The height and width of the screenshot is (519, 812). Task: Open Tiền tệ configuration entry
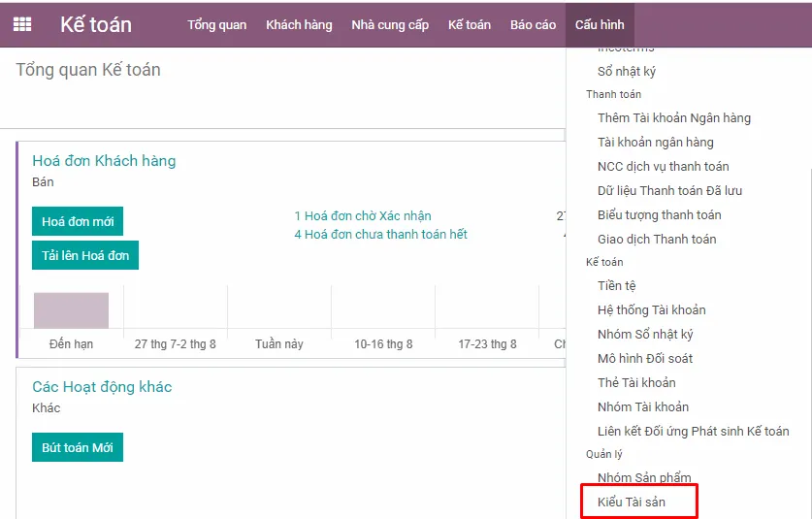point(616,285)
